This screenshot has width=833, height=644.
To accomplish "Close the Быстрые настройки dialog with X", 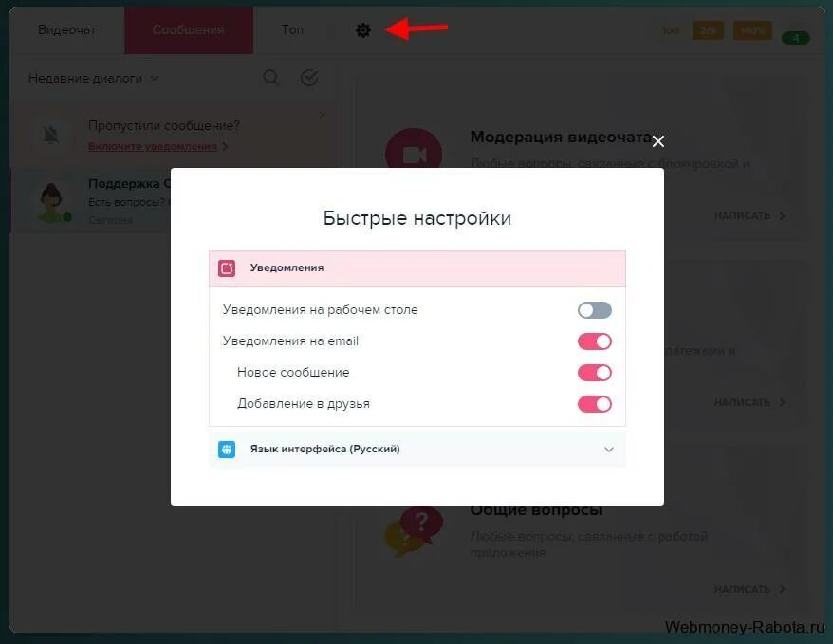I will [658, 141].
